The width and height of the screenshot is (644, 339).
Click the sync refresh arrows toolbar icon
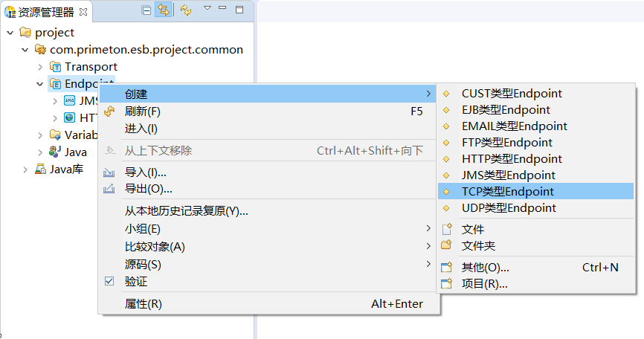pos(186,10)
